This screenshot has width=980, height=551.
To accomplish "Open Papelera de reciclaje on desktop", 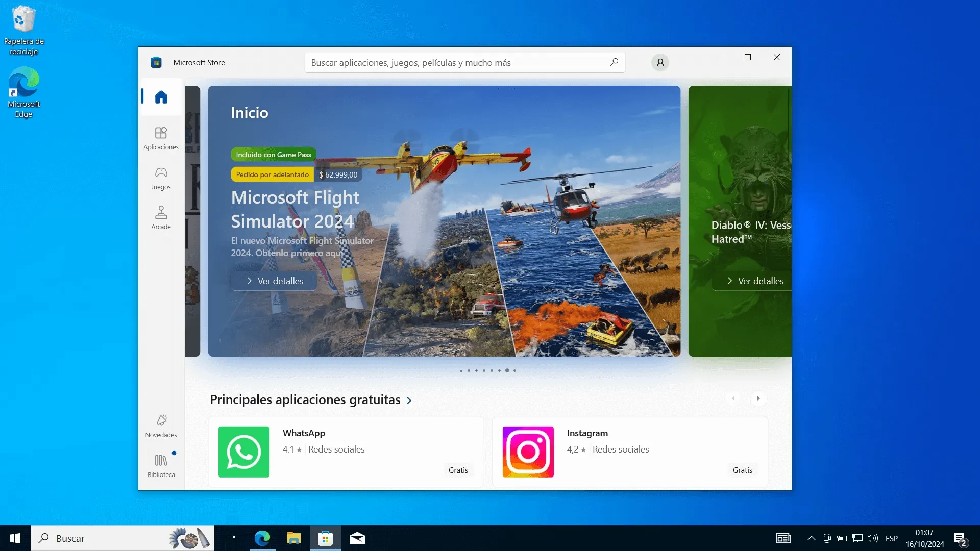I will pyautogui.click(x=24, y=30).
